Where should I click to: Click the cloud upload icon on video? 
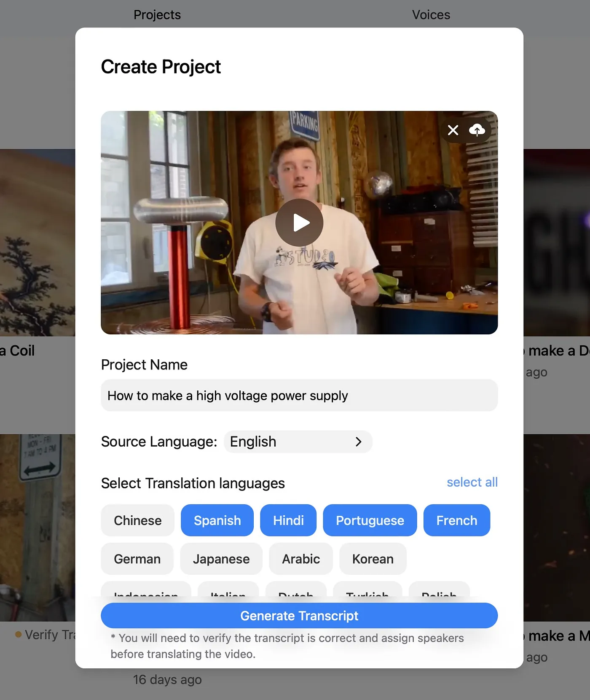[477, 130]
